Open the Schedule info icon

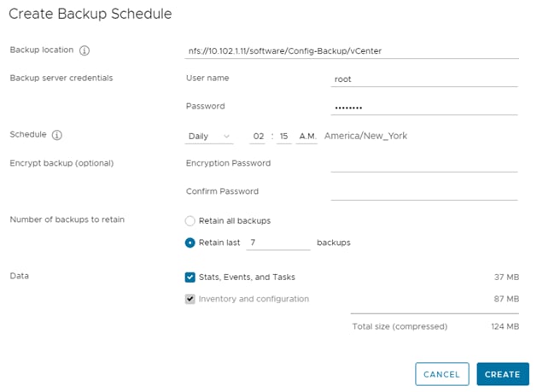[57, 135]
